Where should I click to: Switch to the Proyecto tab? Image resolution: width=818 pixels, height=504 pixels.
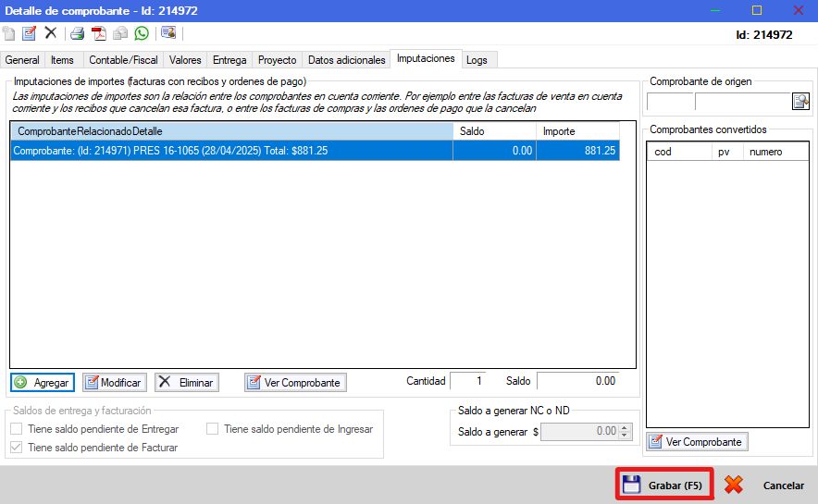pyautogui.click(x=277, y=60)
